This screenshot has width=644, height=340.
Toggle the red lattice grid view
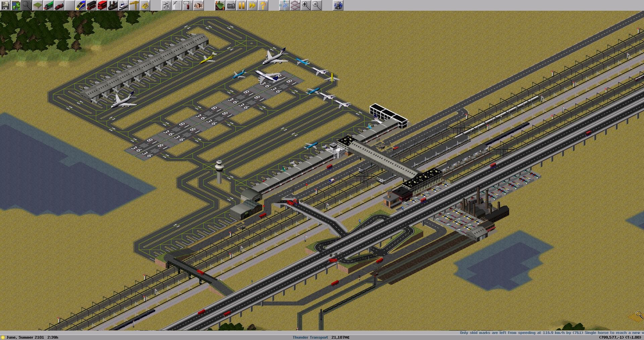296,5
